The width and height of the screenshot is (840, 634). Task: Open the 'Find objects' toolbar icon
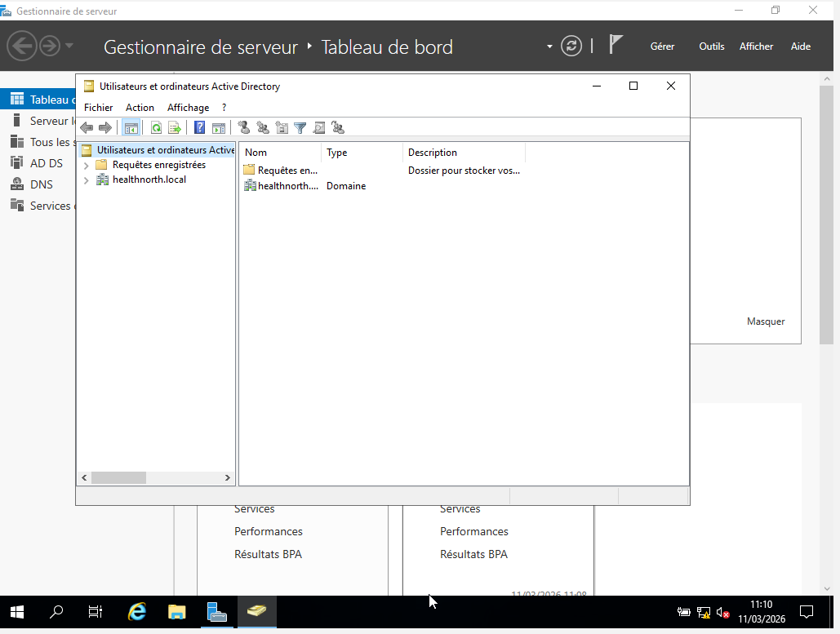click(318, 127)
